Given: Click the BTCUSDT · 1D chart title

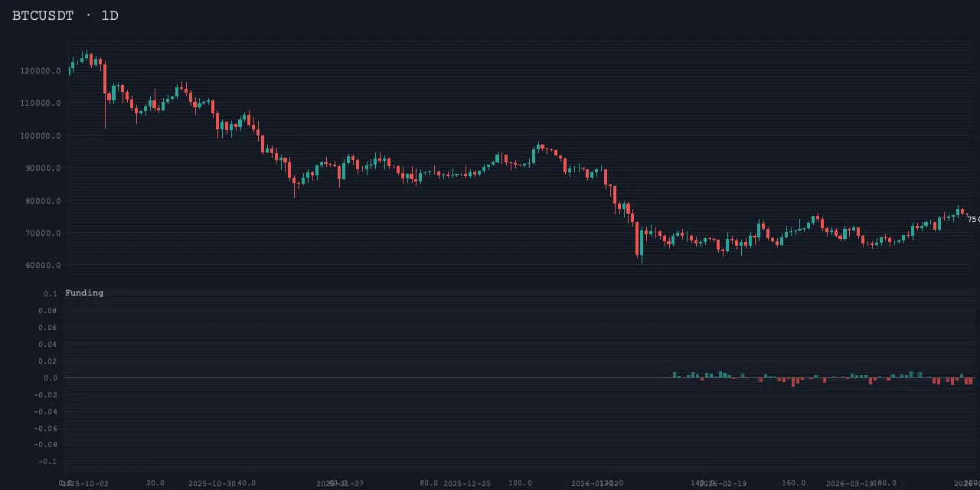Looking at the screenshot, I should (65, 15).
